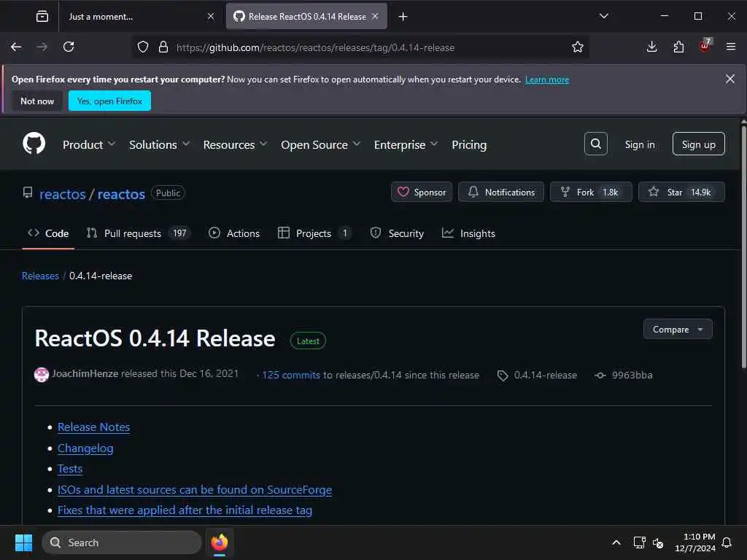Expand the Solutions menu
This screenshot has height=560, width=747.
[x=160, y=144]
